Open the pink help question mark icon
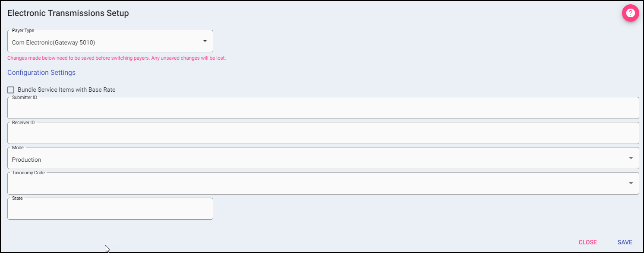The image size is (644, 253). click(x=630, y=13)
